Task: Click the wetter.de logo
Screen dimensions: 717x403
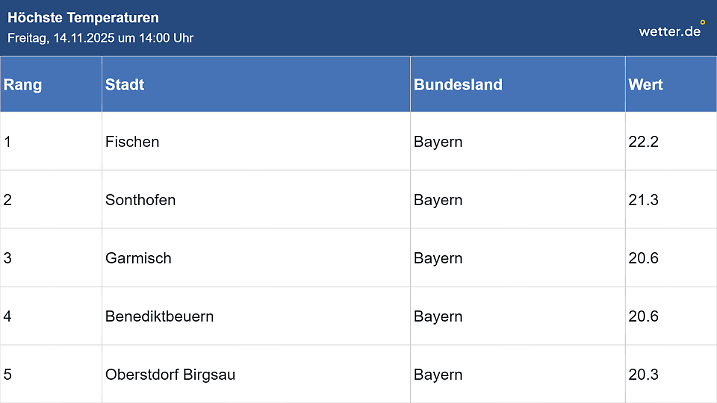Action: pos(671,31)
